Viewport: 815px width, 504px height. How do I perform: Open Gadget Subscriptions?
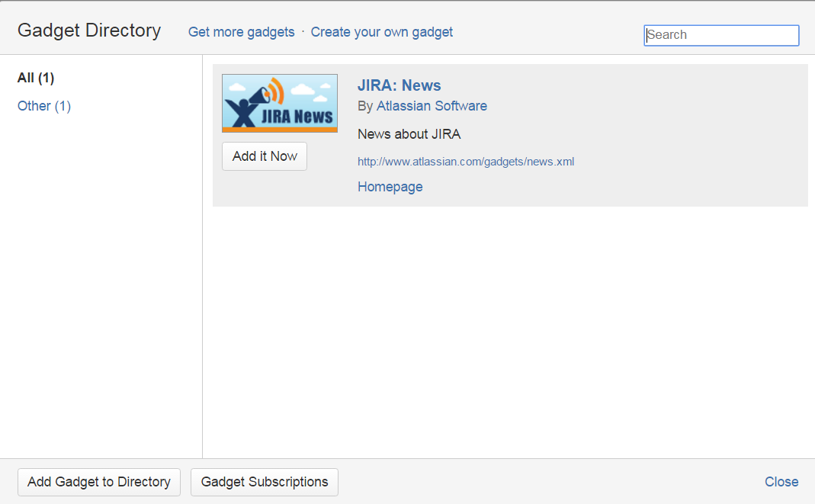click(265, 482)
